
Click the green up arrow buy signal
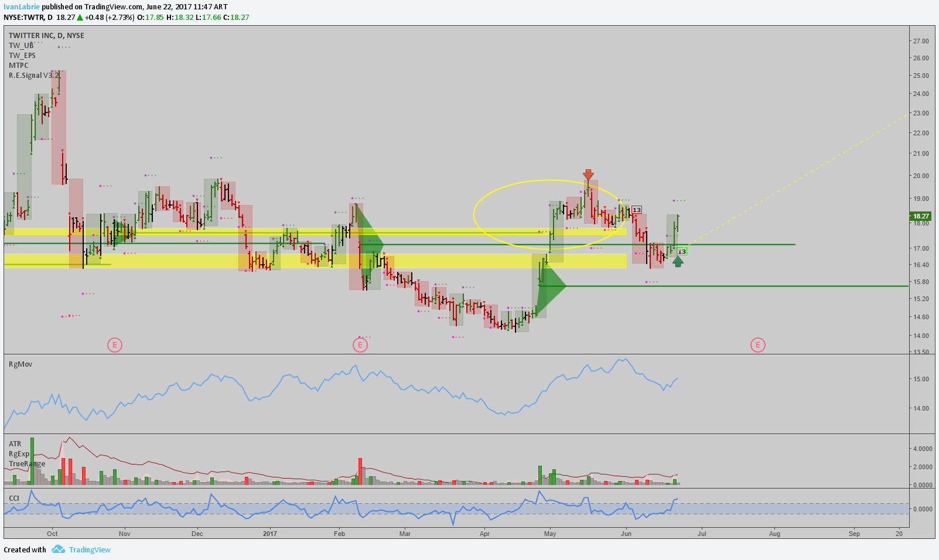coord(678,261)
